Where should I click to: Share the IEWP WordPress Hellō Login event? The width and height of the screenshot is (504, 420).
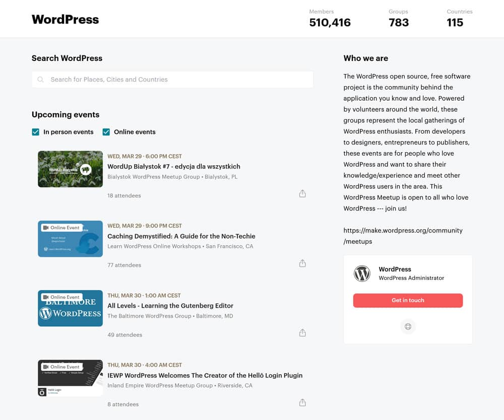pos(302,402)
